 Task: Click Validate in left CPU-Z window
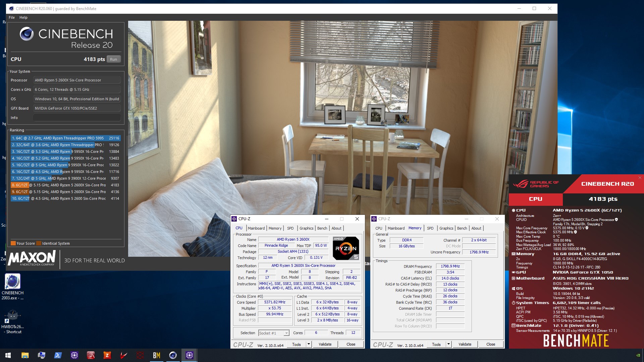tap(325, 344)
